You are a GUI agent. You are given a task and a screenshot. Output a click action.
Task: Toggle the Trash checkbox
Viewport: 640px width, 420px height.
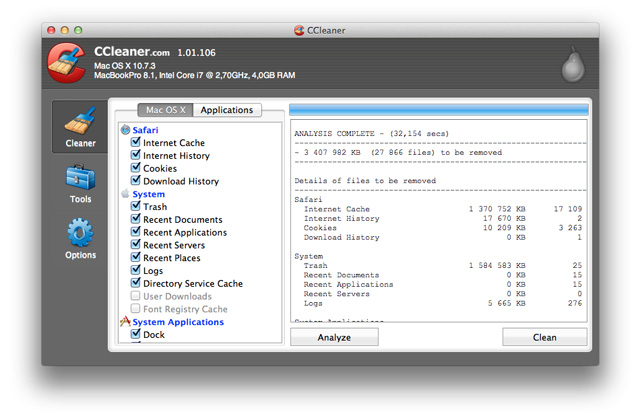pyautogui.click(x=136, y=207)
